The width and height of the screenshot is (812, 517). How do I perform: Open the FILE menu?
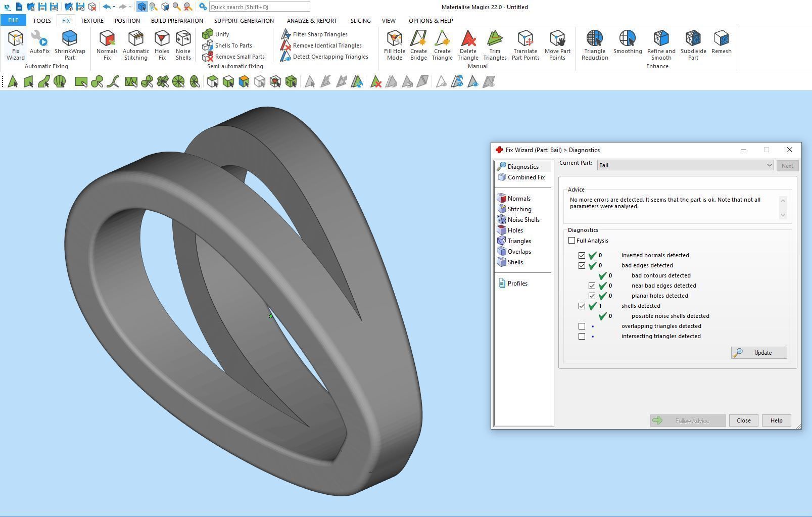coord(13,20)
